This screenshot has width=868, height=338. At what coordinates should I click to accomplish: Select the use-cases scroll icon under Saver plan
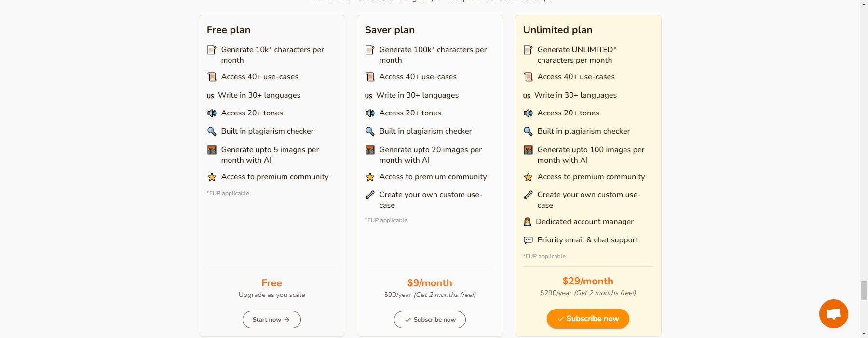click(369, 76)
